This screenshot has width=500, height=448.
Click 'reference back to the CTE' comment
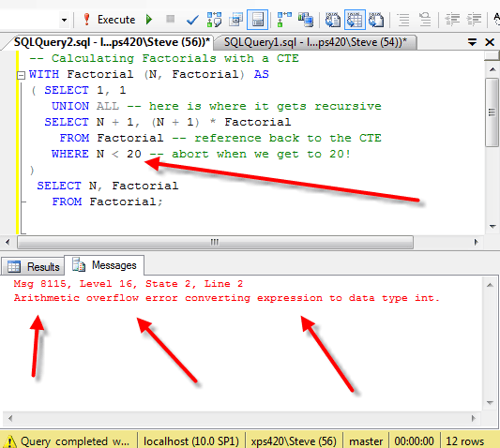pos(288,138)
